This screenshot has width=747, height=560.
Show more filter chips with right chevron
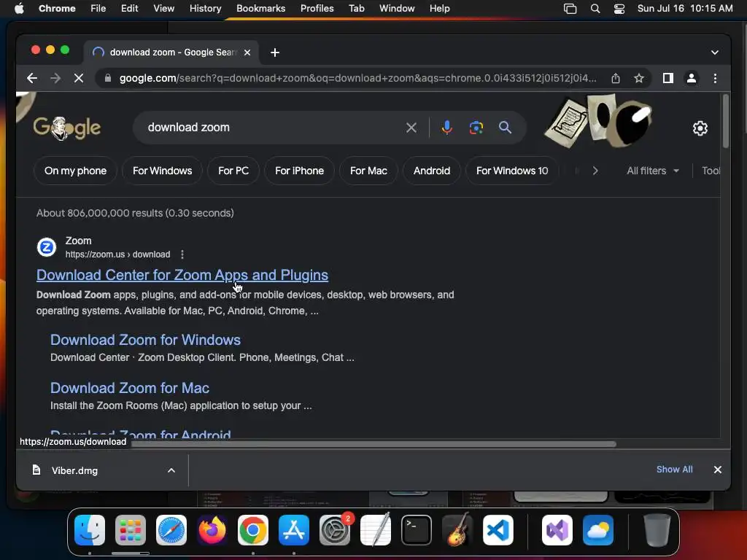coord(595,171)
